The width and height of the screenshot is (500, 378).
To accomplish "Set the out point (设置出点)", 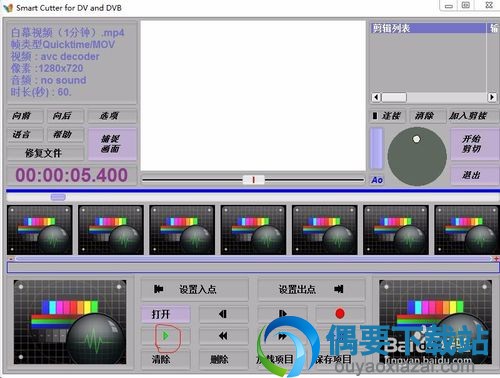I will click(311, 289).
